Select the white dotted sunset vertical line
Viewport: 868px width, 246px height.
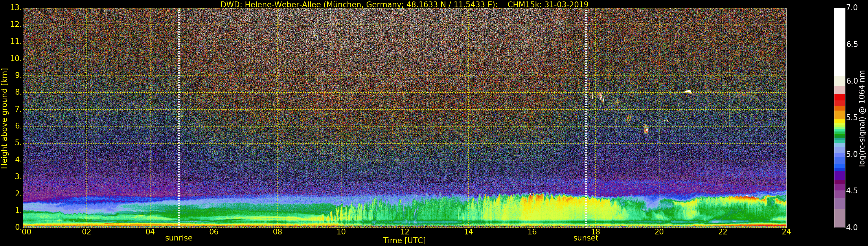[586, 118]
